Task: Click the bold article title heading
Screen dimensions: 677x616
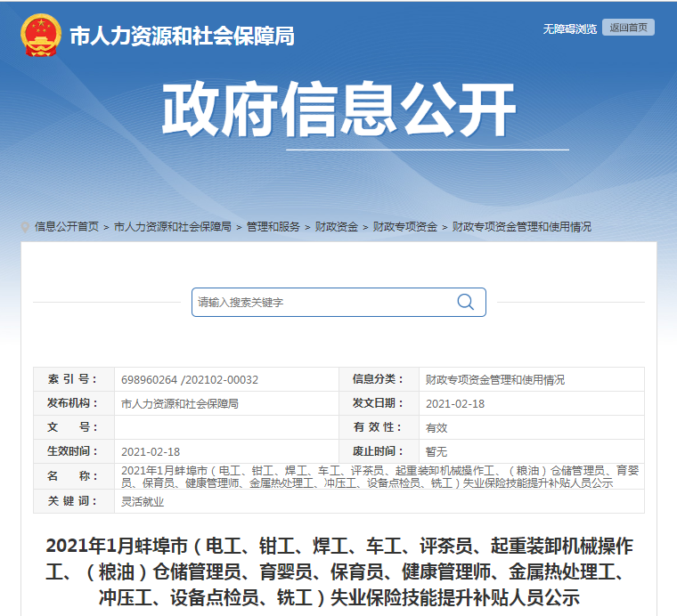Action: pos(338,571)
